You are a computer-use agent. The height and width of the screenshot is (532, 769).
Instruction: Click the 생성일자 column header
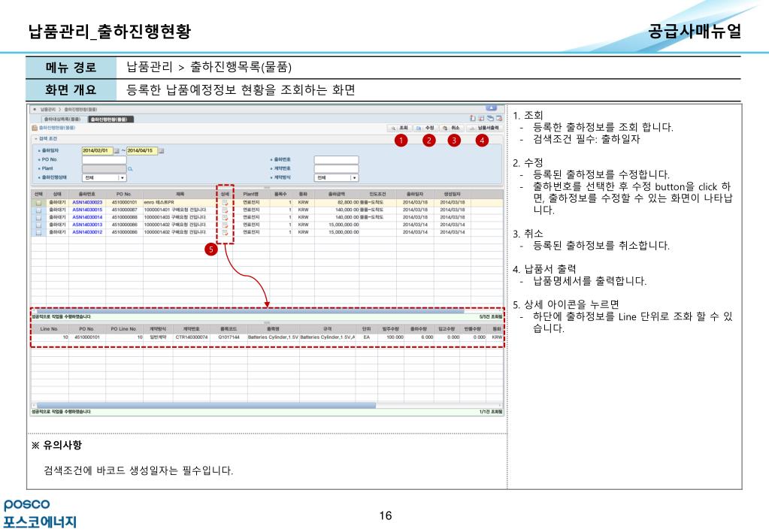coord(453,194)
